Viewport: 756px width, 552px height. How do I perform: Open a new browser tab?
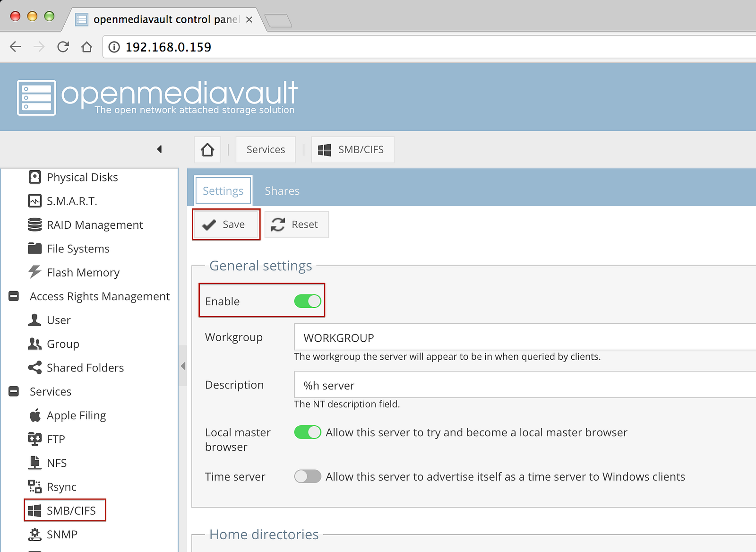click(278, 21)
